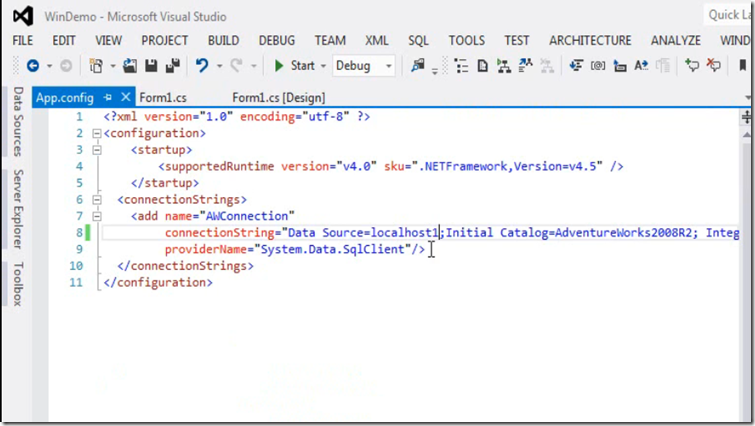
Task: Open the TEST menu
Action: pyautogui.click(x=517, y=40)
